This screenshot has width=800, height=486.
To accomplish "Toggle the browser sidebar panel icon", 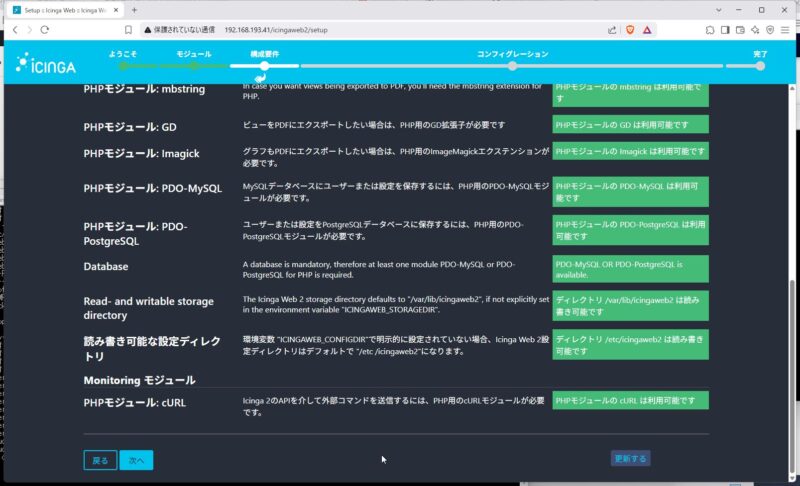I will pyautogui.click(x=725, y=30).
